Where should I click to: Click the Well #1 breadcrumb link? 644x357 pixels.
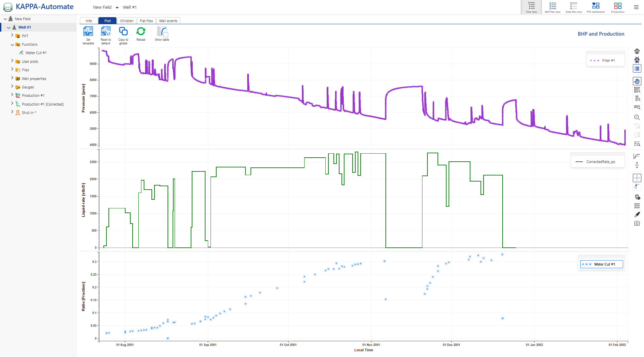(x=130, y=7)
